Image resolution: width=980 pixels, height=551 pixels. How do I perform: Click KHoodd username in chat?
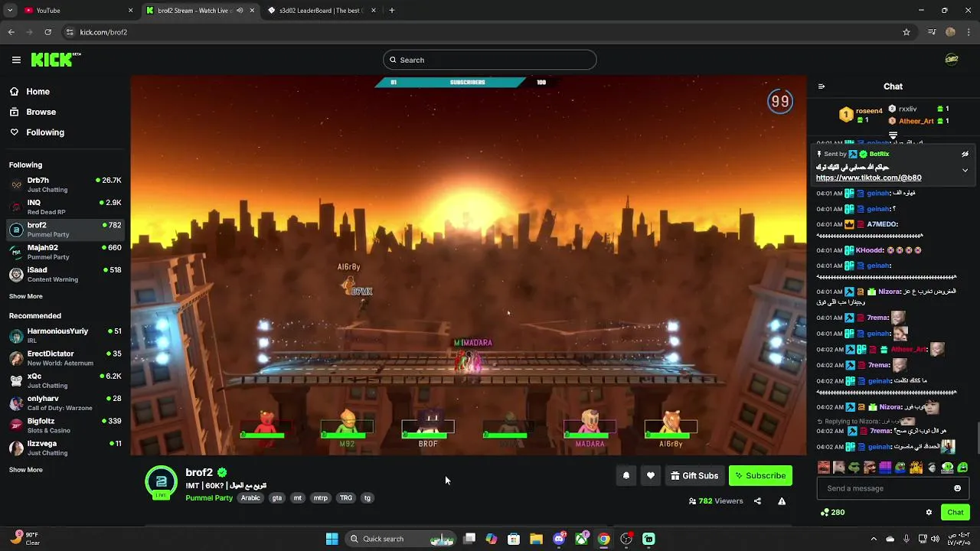(869, 250)
